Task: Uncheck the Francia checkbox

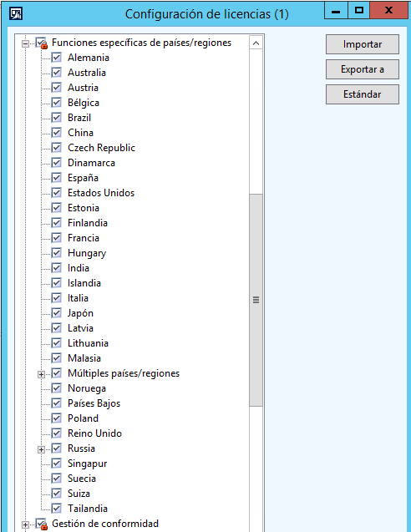Action: click(x=56, y=237)
